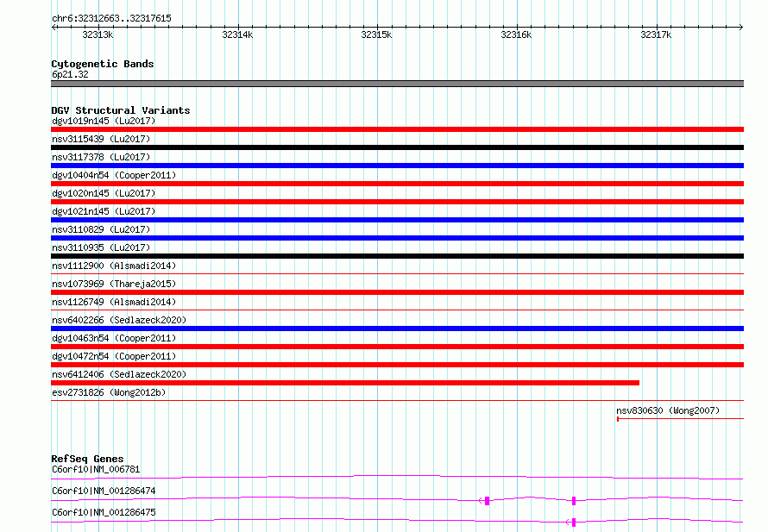Image resolution: width=768 pixels, height=532 pixels.
Task: Click the Cytogenetic Bands track title
Action: 103,64
